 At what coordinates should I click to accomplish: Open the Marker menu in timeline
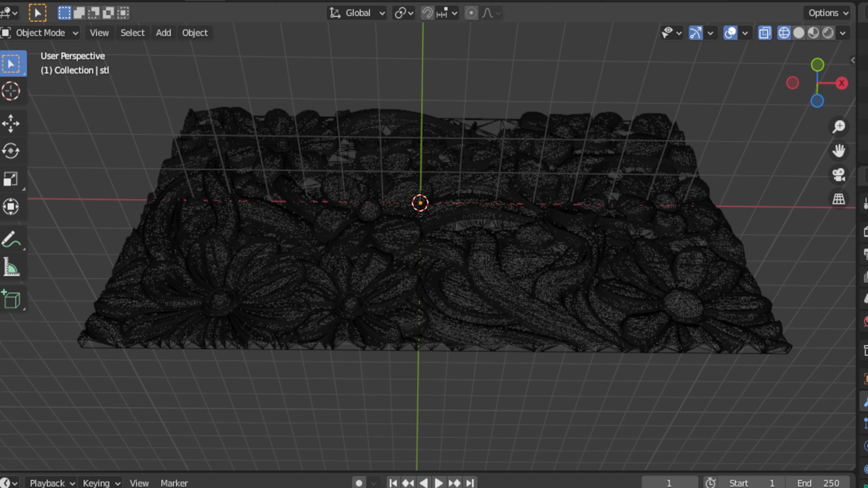point(174,483)
